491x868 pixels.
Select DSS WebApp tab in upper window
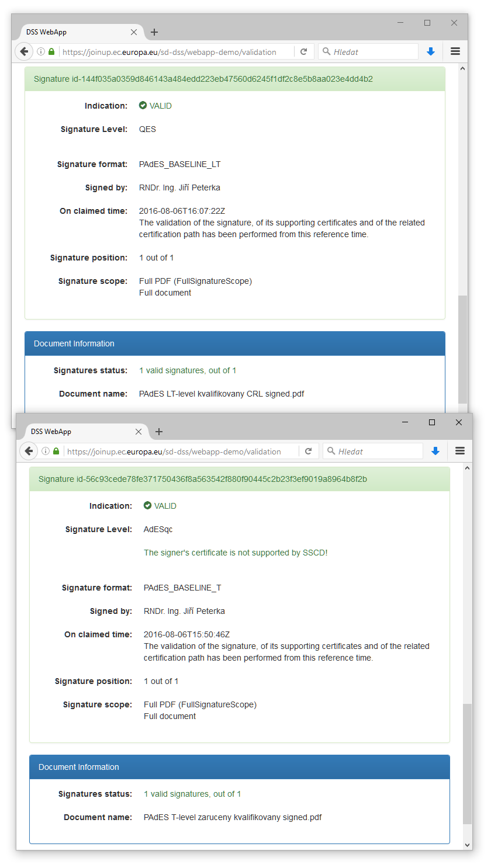(x=82, y=32)
